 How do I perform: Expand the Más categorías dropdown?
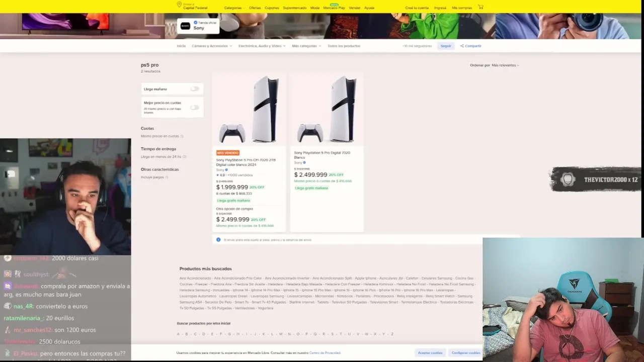click(306, 46)
